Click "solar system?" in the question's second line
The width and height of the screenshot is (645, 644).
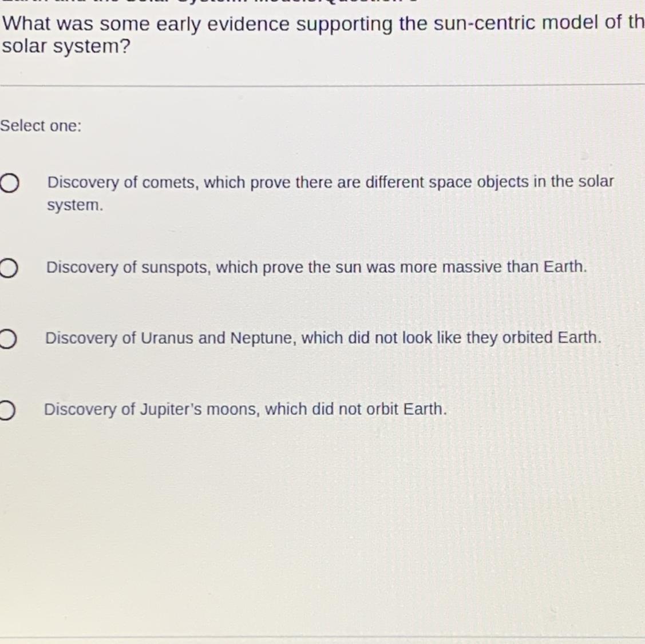tap(66, 46)
